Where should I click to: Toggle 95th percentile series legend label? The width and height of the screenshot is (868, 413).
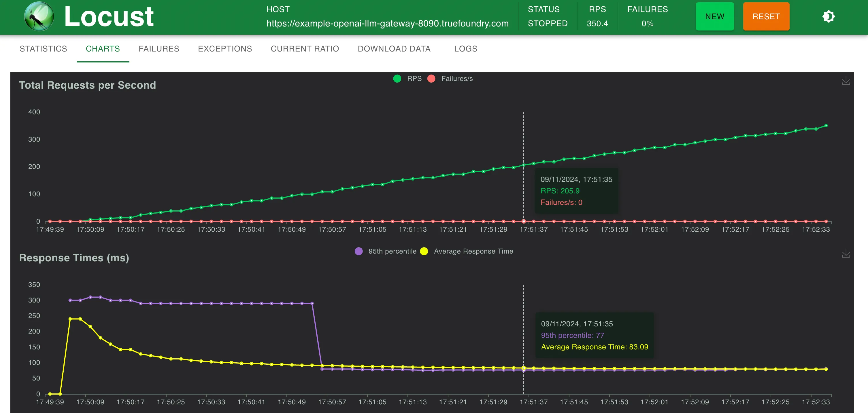(392, 251)
